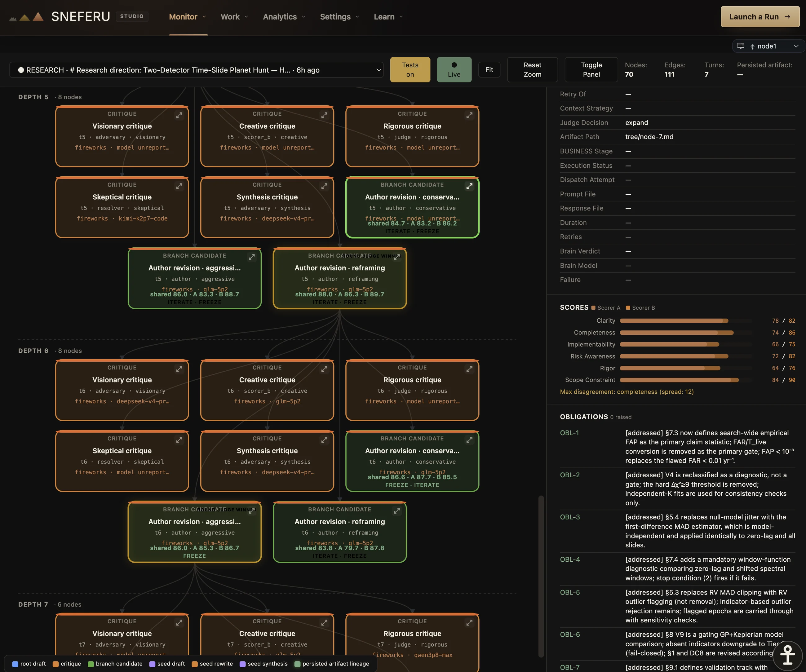The width and height of the screenshot is (806, 672).
Task: Click the STUDIO badge
Action: [132, 16]
